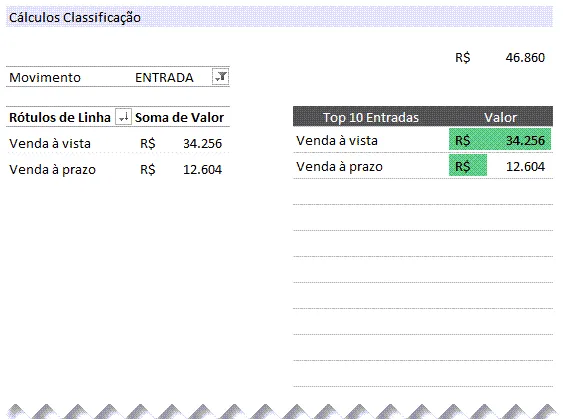Click the Movimento field label

click(45, 78)
